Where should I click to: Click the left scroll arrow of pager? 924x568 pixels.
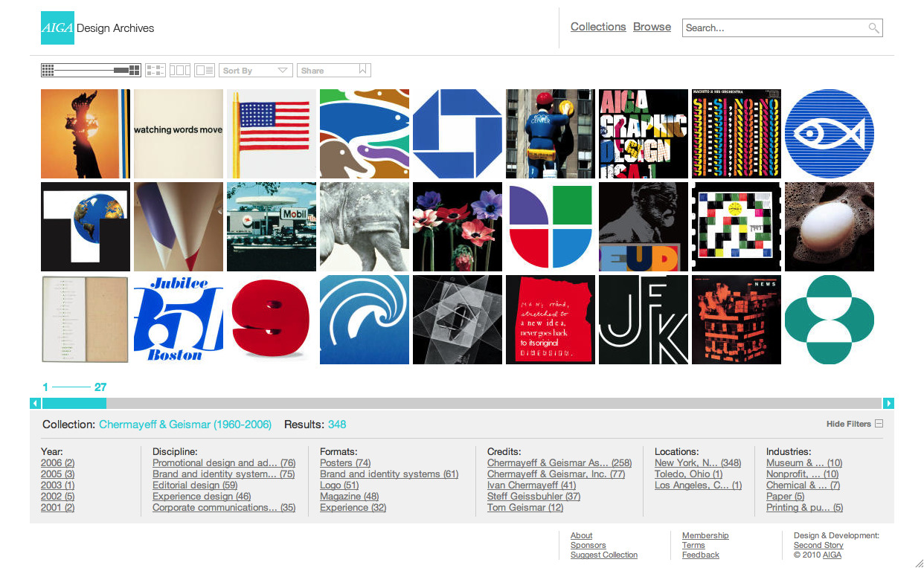pyautogui.click(x=35, y=403)
